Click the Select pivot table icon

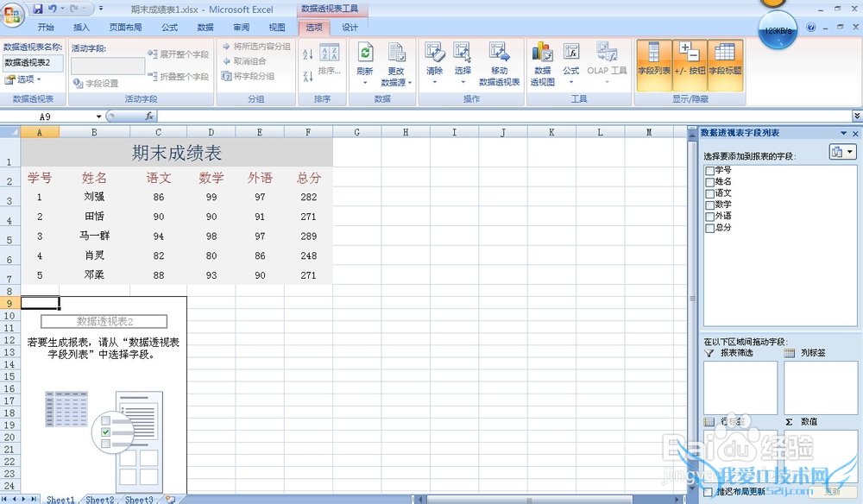click(463, 65)
